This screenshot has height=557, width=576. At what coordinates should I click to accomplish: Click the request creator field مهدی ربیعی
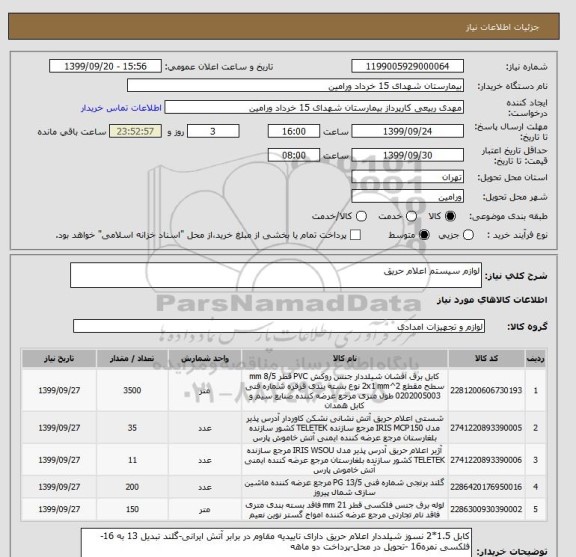click(314, 108)
